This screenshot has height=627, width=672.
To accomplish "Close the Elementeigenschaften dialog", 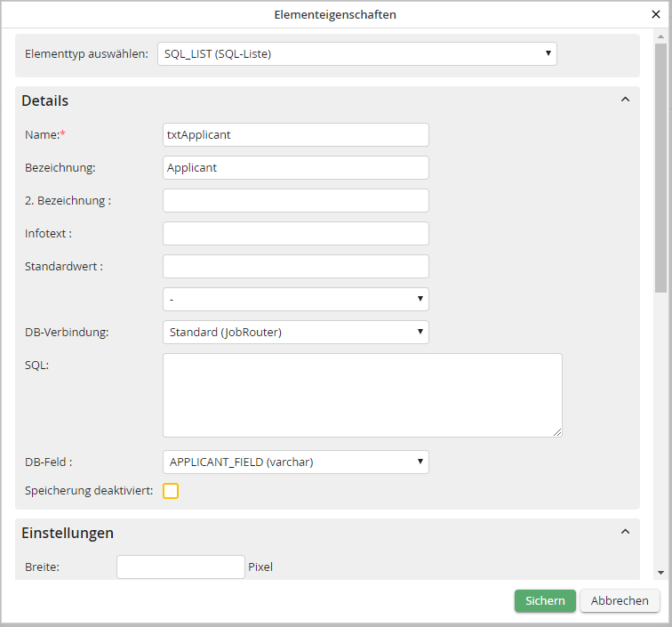I will [x=656, y=14].
